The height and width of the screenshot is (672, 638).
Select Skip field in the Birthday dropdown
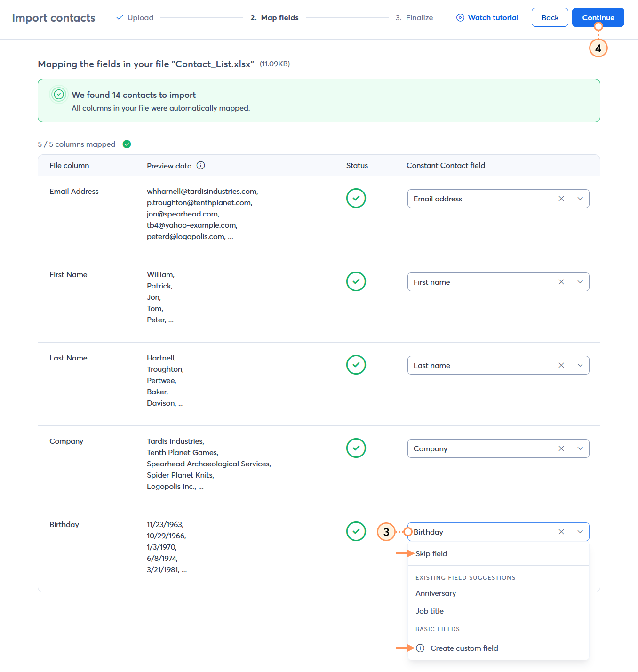tap(431, 553)
